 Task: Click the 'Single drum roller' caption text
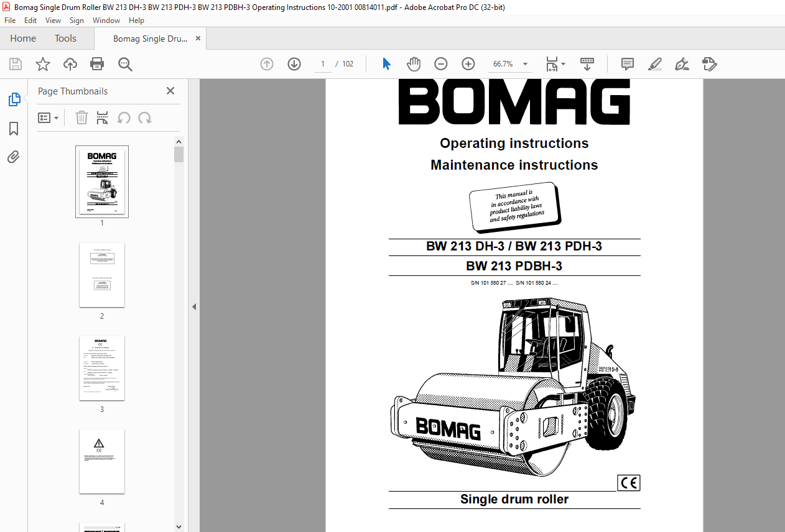click(514, 499)
